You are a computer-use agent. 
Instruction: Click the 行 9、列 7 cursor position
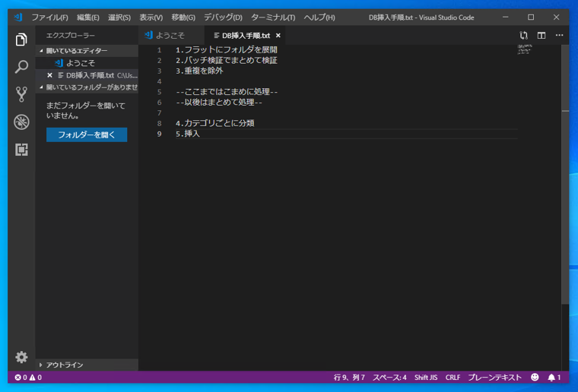pos(349,378)
